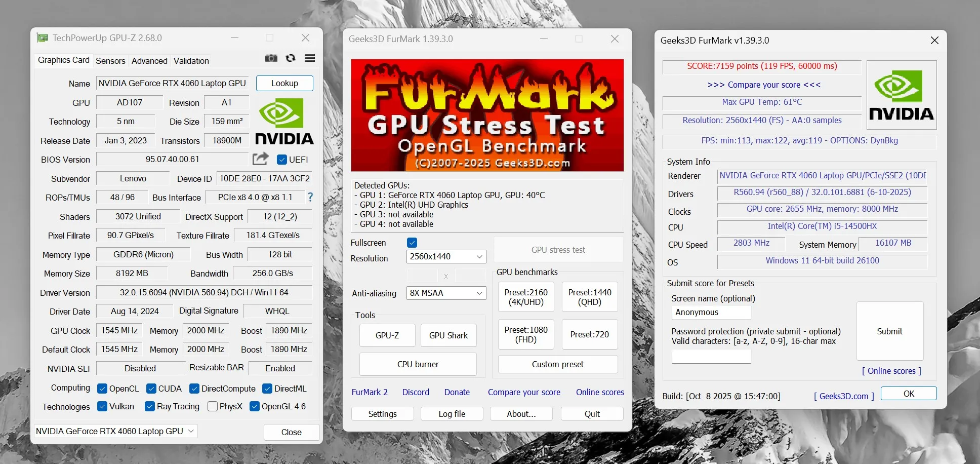Open the Advanced tab

click(x=149, y=61)
